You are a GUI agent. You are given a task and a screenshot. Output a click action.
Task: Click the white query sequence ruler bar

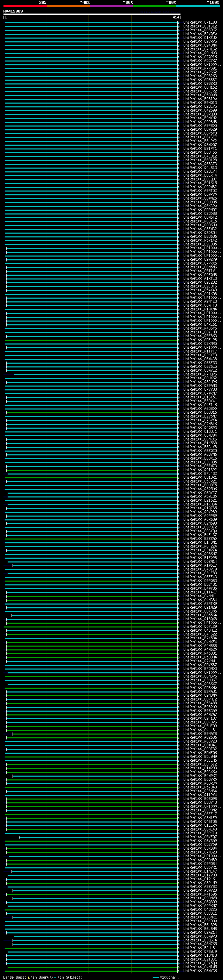92,15
